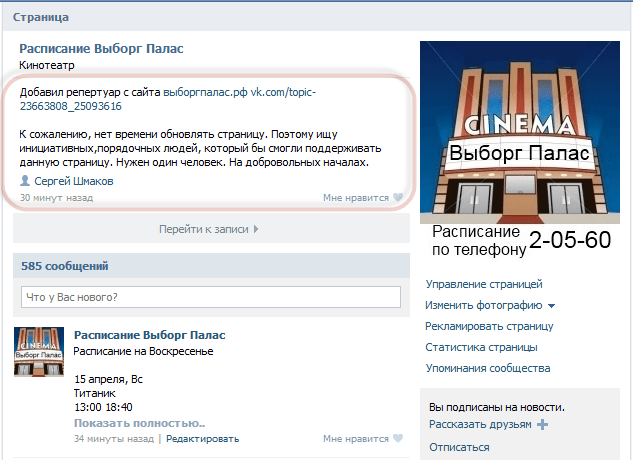
Task: Click the heart icon on Sunday schedule post
Action: (x=398, y=438)
